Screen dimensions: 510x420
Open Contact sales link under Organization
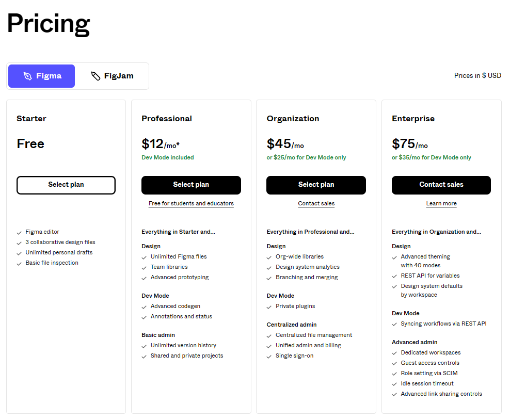pos(316,203)
